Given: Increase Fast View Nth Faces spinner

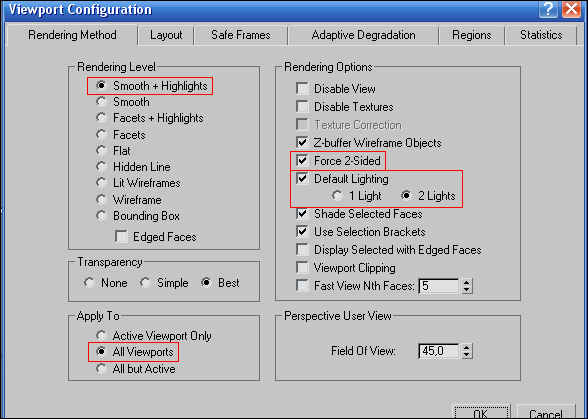Looking at the screenshot, I should pos(466,282).
